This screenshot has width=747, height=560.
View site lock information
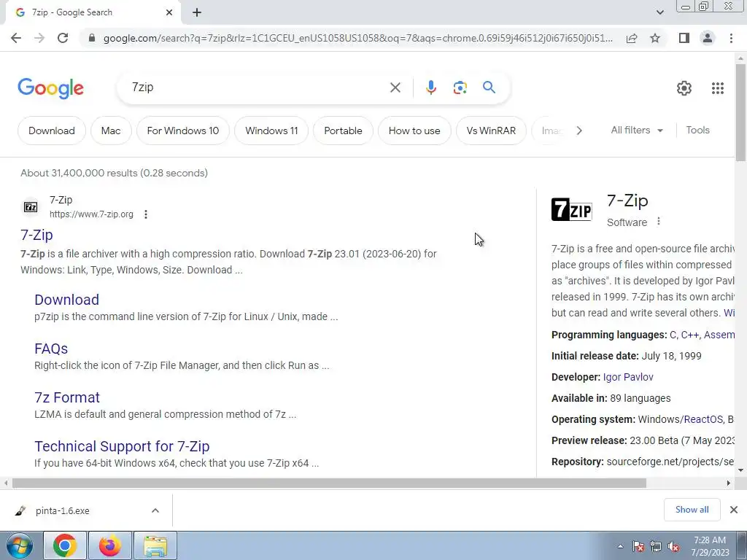point(91,38)
